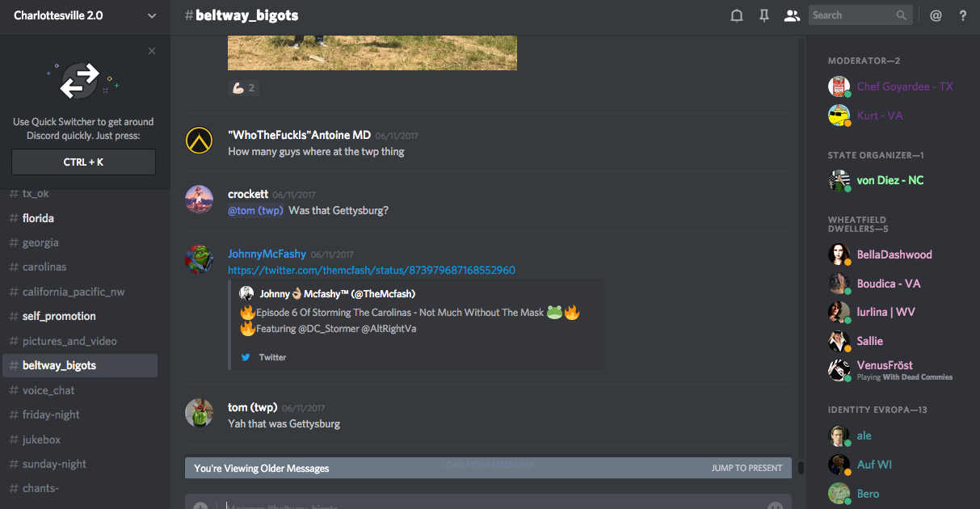This screenshot has height=509, width=980.
Task: Click the JohnnyMcFashy avatar in chat
Action: (x=199, y=259)
